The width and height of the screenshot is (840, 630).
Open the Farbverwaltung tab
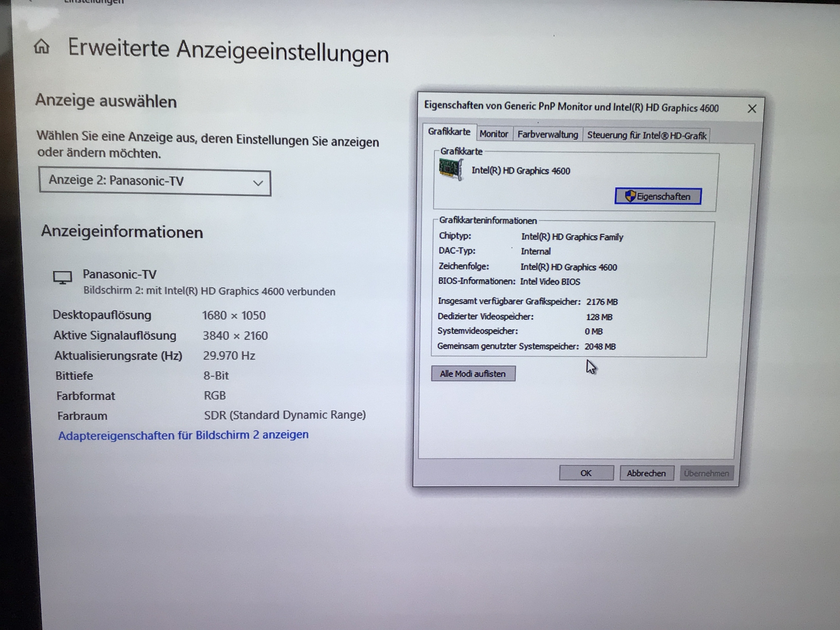[547, 135]
